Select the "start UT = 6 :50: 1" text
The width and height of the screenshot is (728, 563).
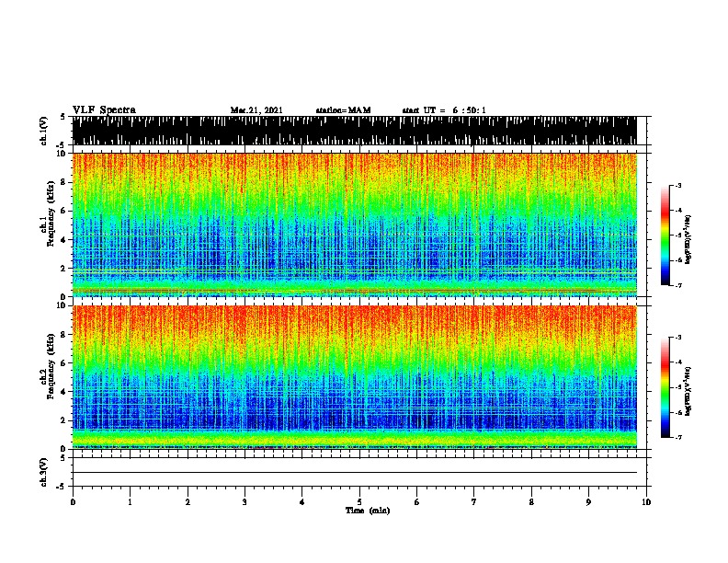[444, 110]
